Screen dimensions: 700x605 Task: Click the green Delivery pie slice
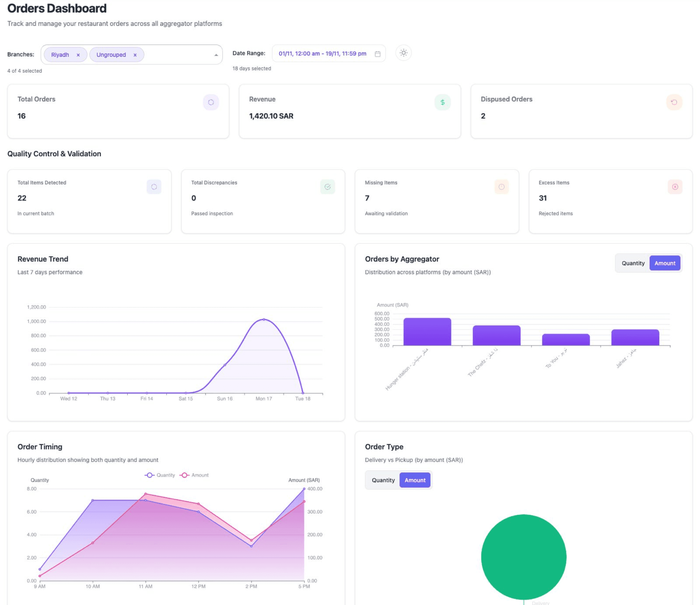[523, 557]
